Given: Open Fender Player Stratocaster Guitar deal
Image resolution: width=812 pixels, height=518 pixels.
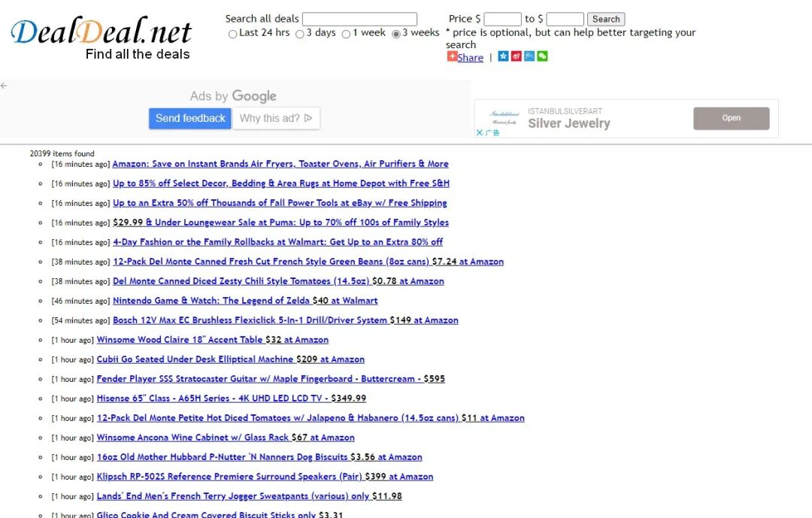Looking at the screenshot, I should tap(271, 379).
